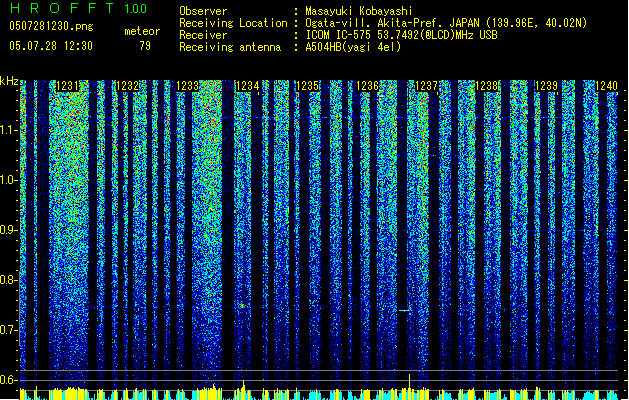Image resolution: width=629 pixels, height=400 pixels.
Task: Click the 0.9 kHz axis label
Action: click(x=8, y=230)
